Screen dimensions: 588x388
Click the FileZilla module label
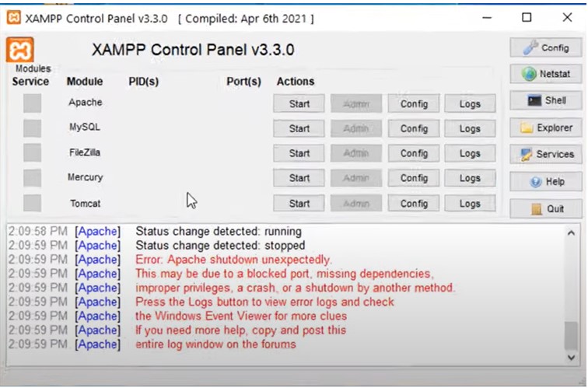pos(85,152)
